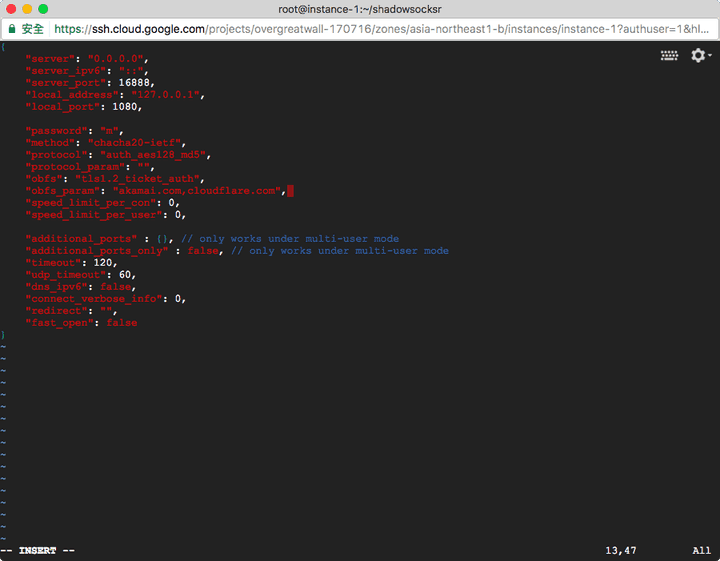
Task: Click the 13,47 cursor position indicator
Action: (620, 551)
